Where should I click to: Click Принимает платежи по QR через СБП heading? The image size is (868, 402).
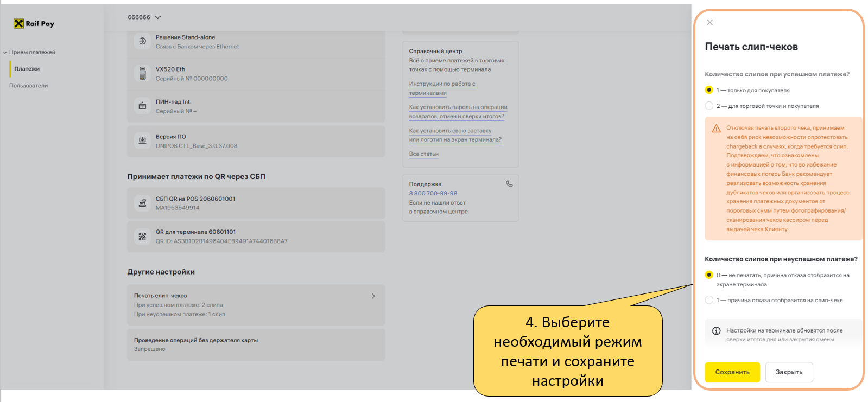coord(197,176)
